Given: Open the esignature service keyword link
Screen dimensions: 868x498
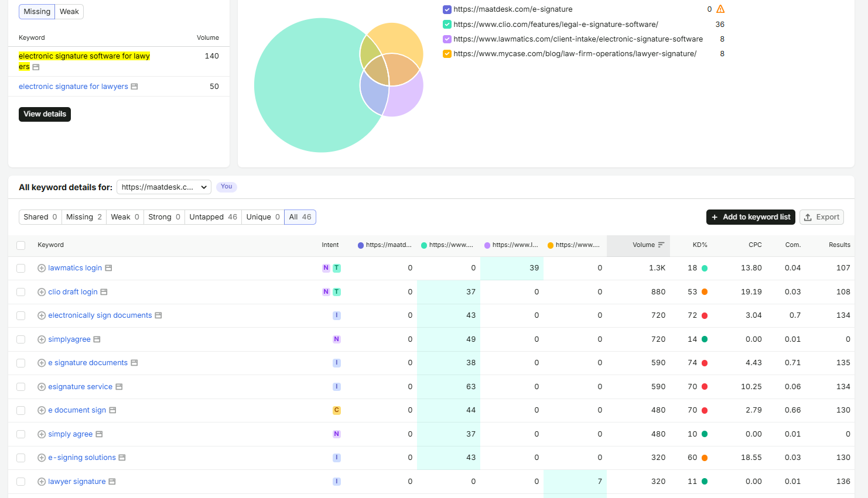Looking at the screenshot, I should pyautogui.click(x=80, y=387).
